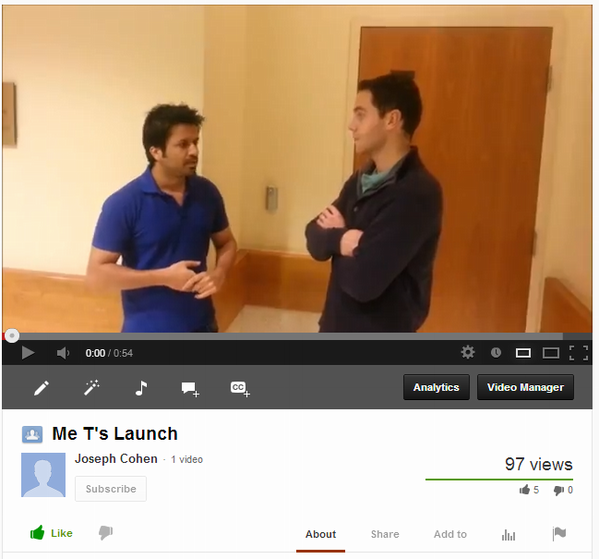Open the video info editor pencil
This screenshot has width=599, height=559.
(41, 388)
